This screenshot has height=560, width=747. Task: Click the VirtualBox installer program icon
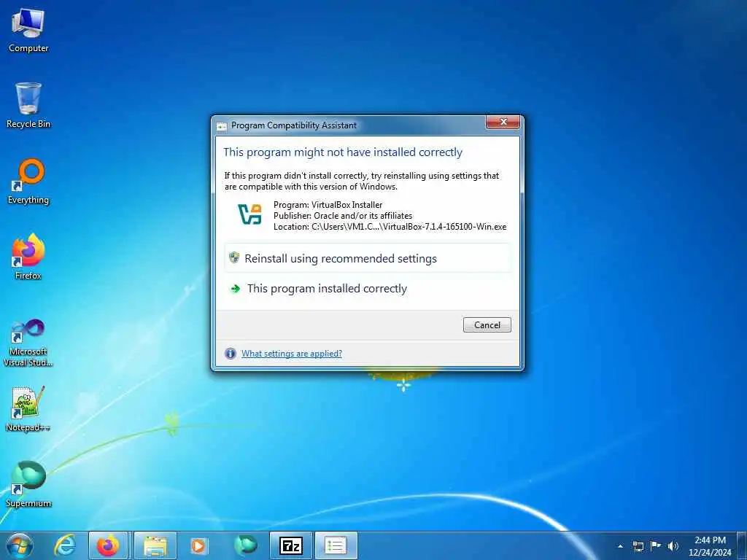(x=250, y=214)
